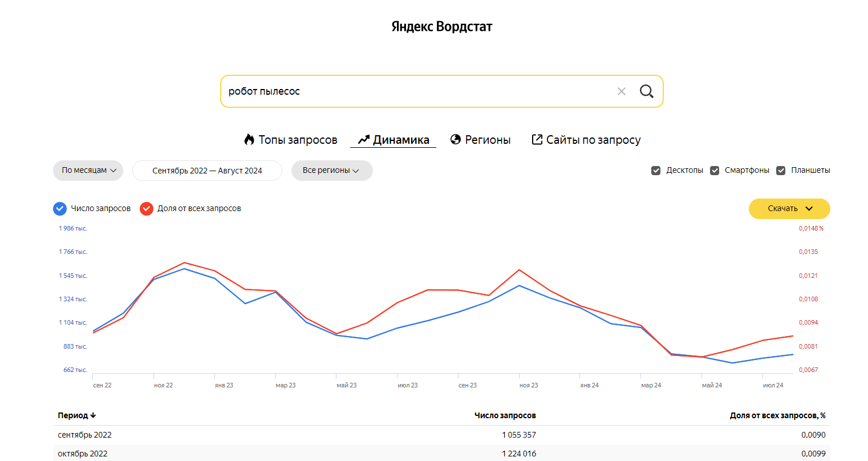The height and width of the screenshot is (461, 868).
Task: Click the май 23 label on the chart axis
Action: tap(347, 385)
